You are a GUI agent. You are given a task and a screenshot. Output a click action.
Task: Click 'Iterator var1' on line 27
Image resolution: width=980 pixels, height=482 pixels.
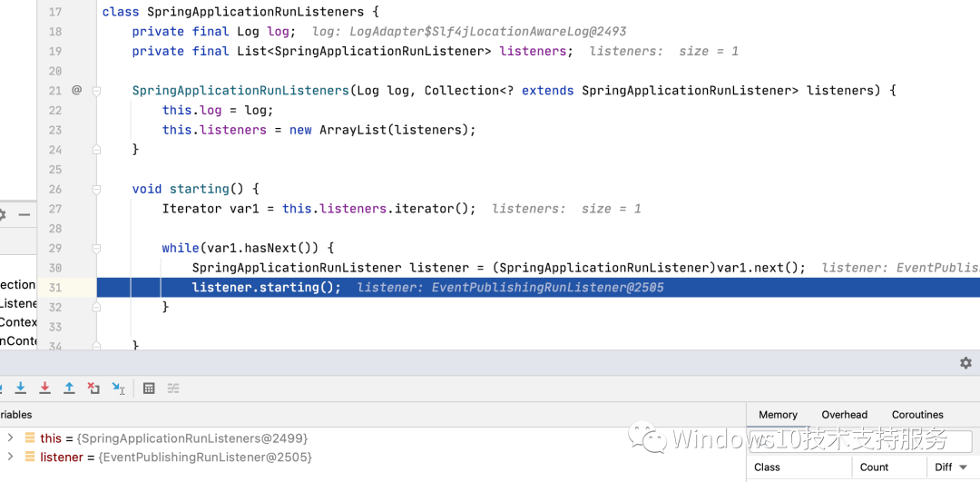pyautogui.click(x=210, y=209)
